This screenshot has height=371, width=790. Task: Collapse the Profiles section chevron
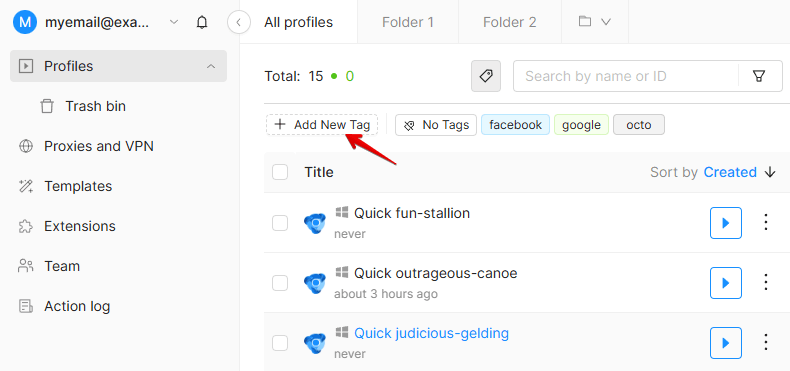pyautogui.click(x=211, y=66)
